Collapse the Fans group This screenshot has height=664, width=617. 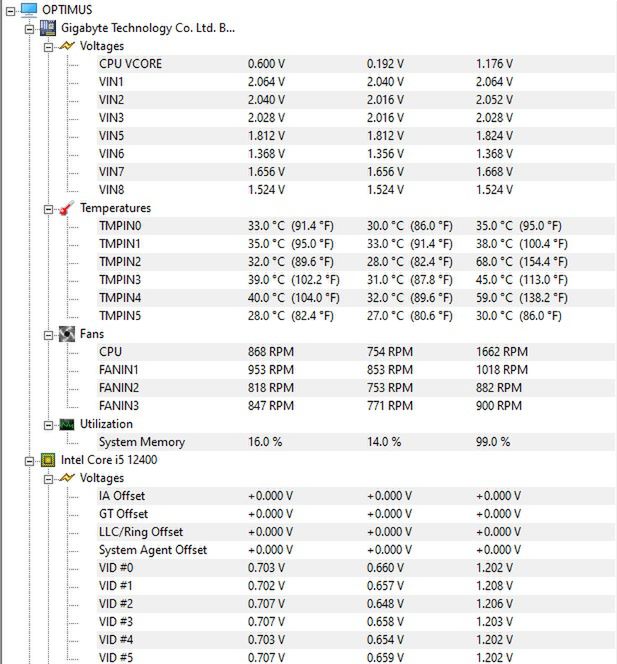point(49,335)
